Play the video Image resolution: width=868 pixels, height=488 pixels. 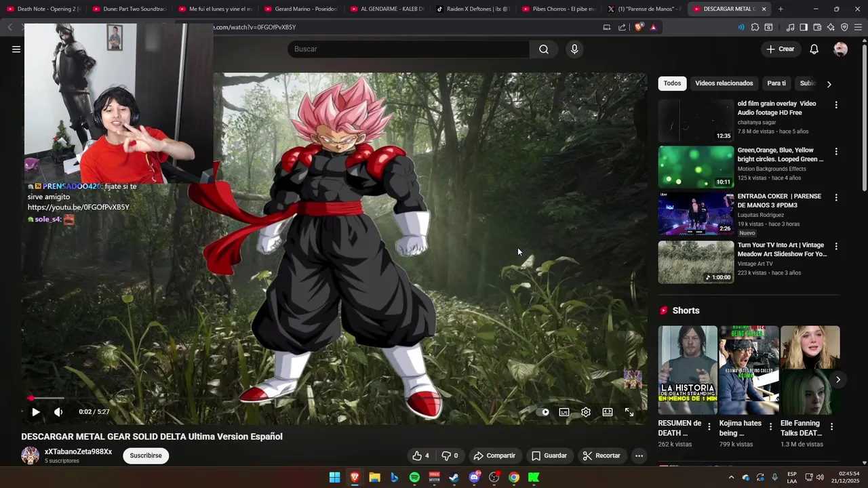(x=36, y=411)
